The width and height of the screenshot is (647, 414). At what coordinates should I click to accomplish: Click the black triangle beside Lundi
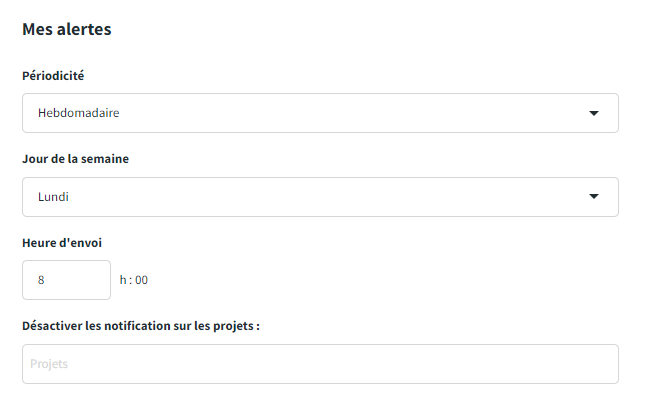click(594, 197)
